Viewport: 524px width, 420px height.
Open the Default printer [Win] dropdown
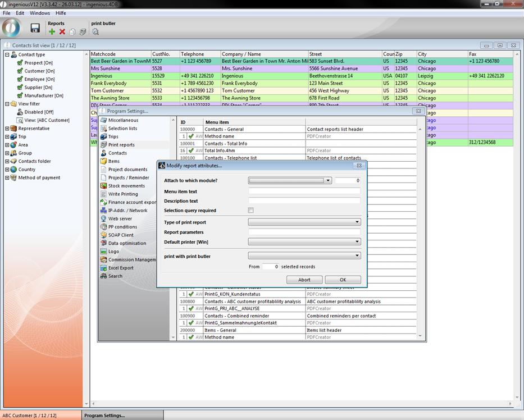tap(304, 242)
